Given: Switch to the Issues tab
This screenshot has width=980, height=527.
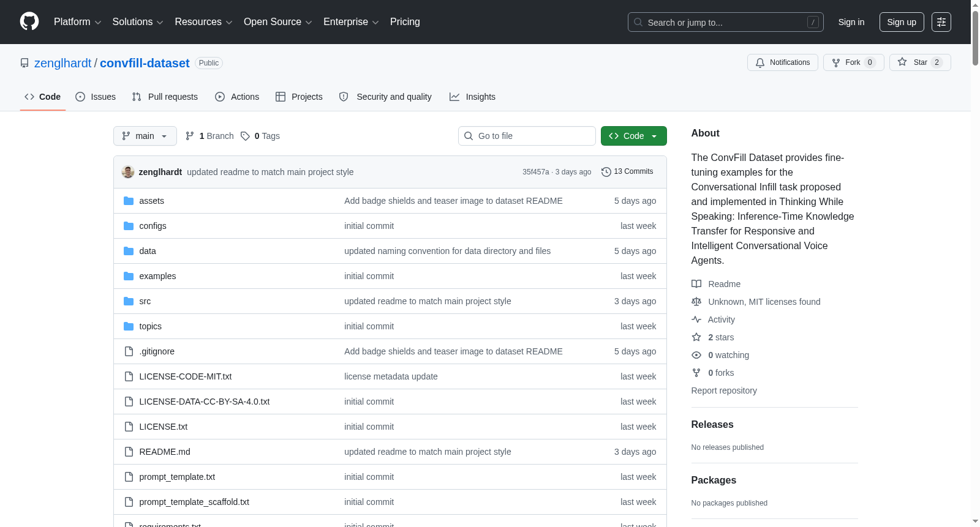Looking at the screenshot, I should (96, 97).
